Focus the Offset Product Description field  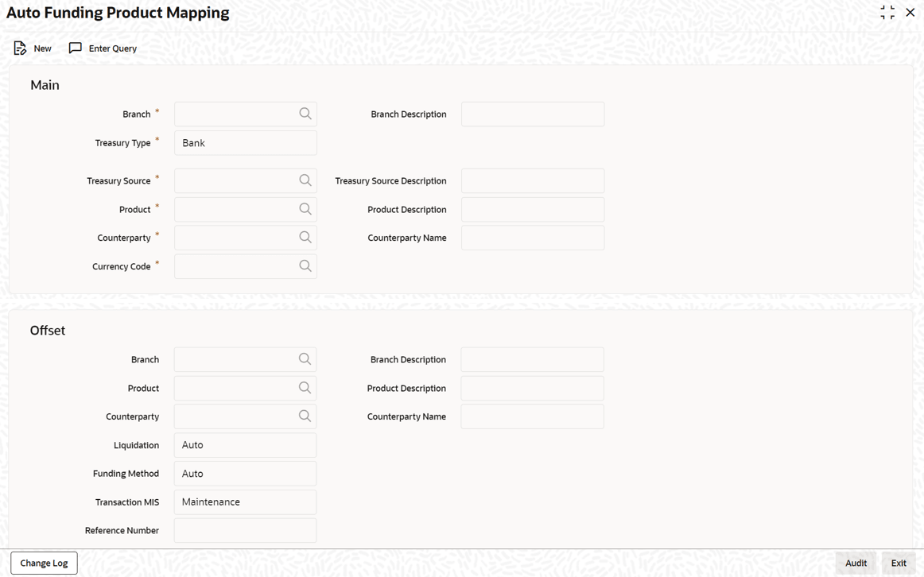point(532,389)
